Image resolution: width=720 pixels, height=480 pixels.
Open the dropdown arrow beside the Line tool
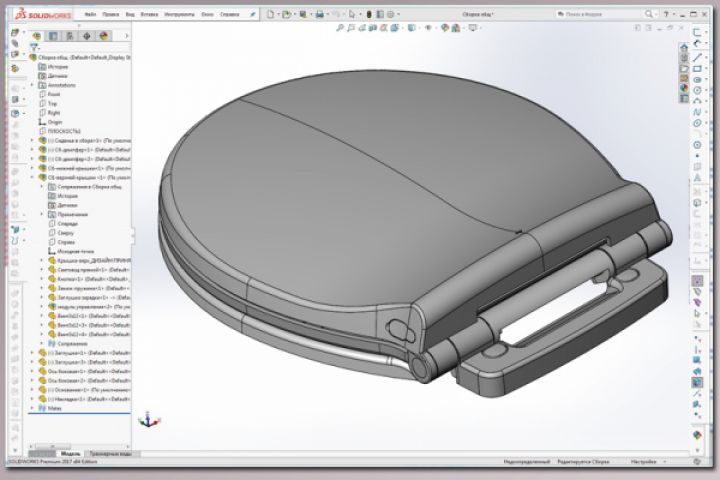706,55
